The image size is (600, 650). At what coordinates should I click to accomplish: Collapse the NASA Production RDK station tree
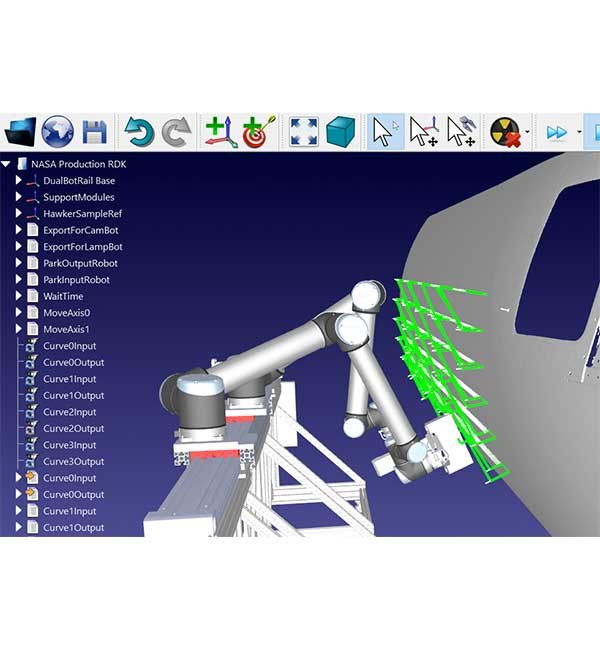(6, 164)
